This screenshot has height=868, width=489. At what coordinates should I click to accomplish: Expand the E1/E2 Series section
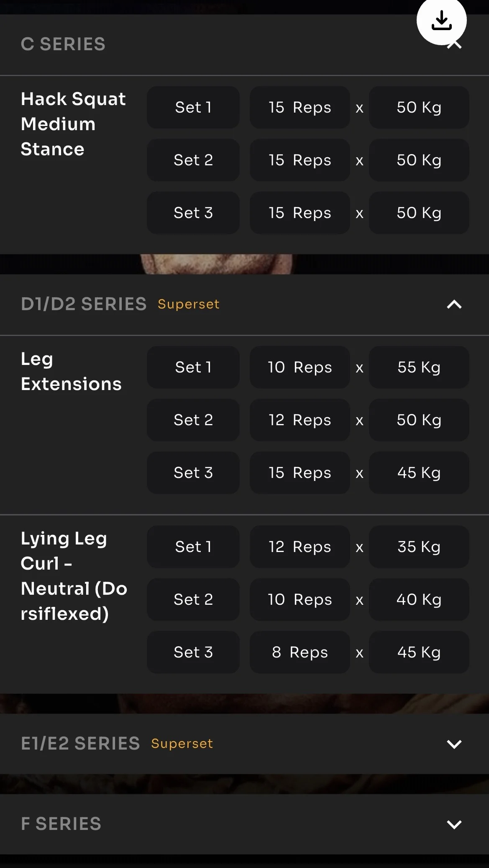[454, 744]
